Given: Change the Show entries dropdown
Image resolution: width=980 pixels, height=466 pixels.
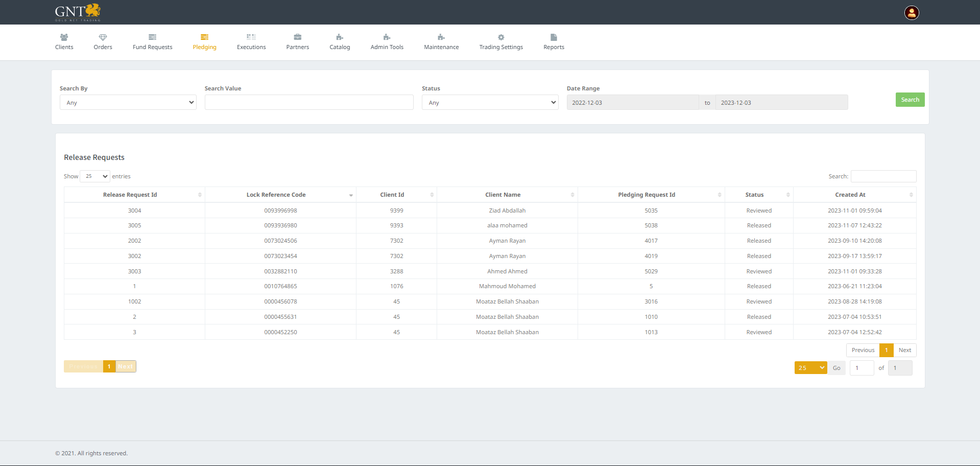Looking at the screenshot, I should 95,176.
